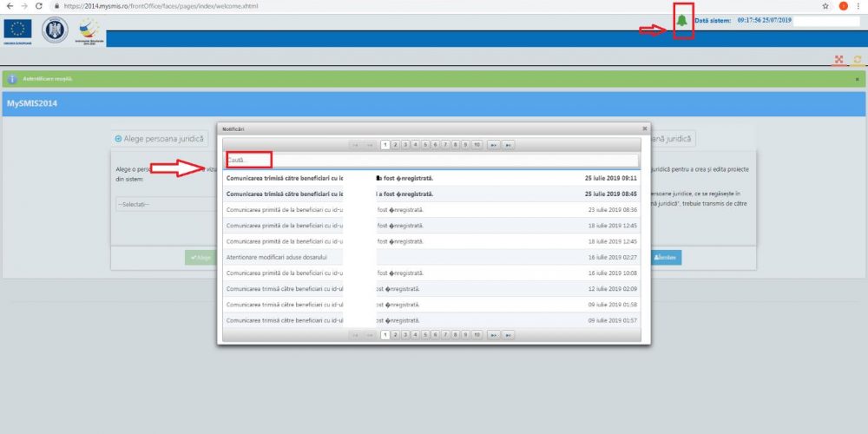Click in the "Caută..." search field
The image size is (868, 434).
(431, 160)
